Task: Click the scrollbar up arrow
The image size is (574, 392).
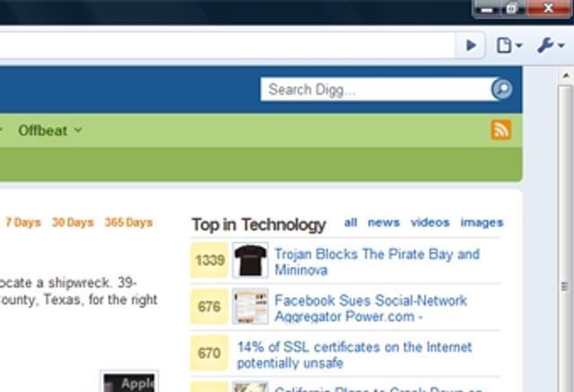Action: click(566, 76)
